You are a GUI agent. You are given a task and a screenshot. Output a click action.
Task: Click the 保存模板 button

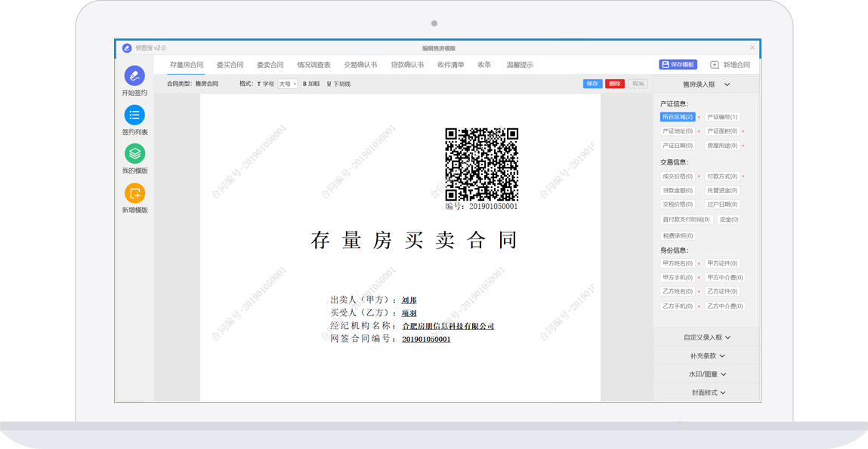click(678, 65)
